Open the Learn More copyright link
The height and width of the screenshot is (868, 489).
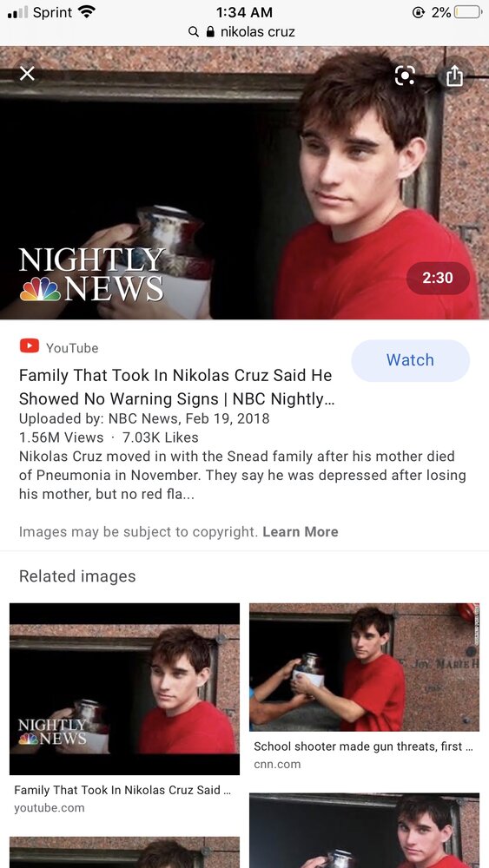click(x=301, y=532)
